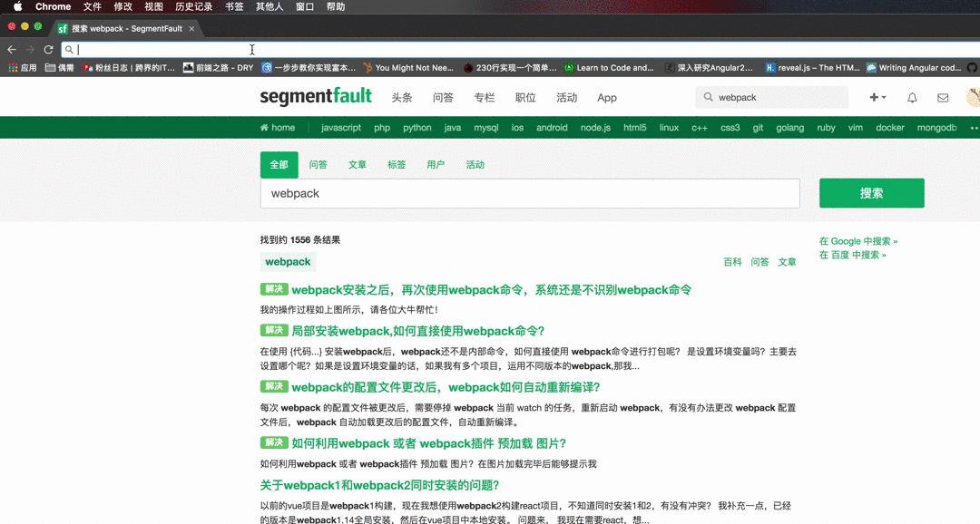
Task: Switch to the 文章 search filter tab
Action: pyautogui.click(x=358, y=165)
